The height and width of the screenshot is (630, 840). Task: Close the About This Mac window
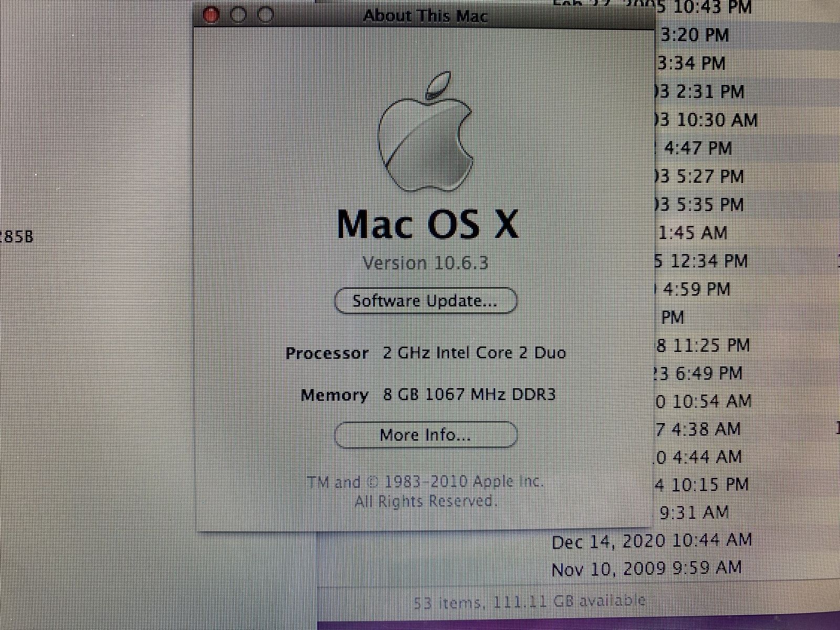pos(211,15)
